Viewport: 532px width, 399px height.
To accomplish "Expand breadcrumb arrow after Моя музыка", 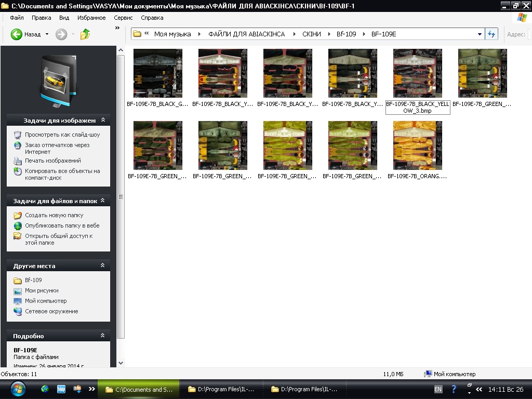I will pos(199,34).
